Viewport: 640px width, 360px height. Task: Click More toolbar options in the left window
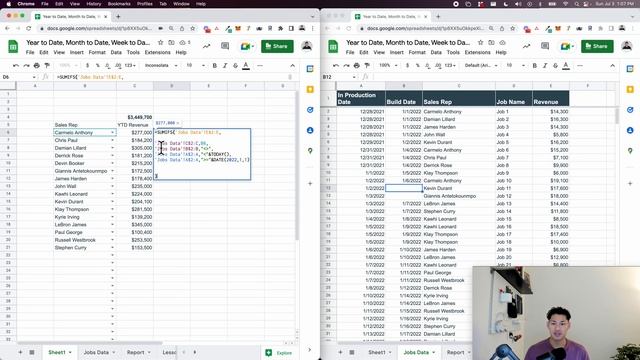coord(260,65)
